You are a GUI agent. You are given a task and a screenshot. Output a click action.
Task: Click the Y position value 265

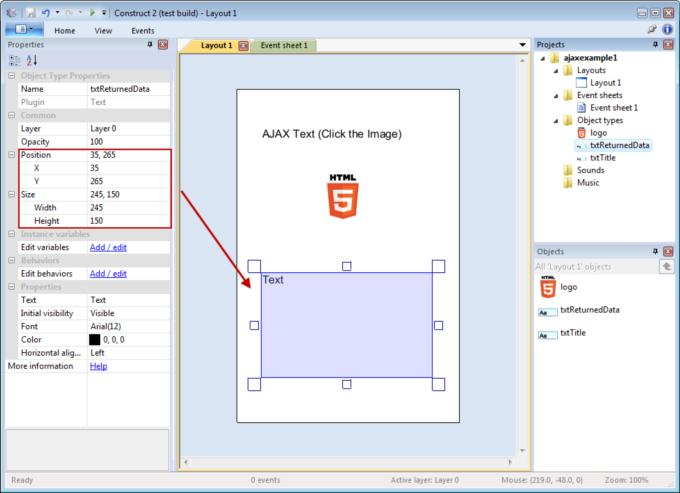click(x=129, y=181)
